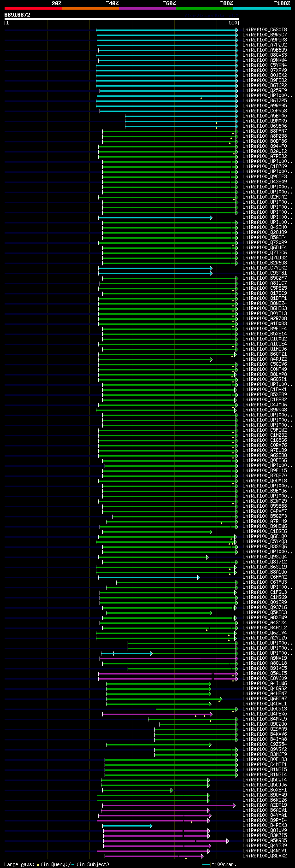Image resolution: width=295 pixels, height=868 pixels.
Task: Click the cyan alignment bar of UniRef100_C9SP81
Action: 155,273
